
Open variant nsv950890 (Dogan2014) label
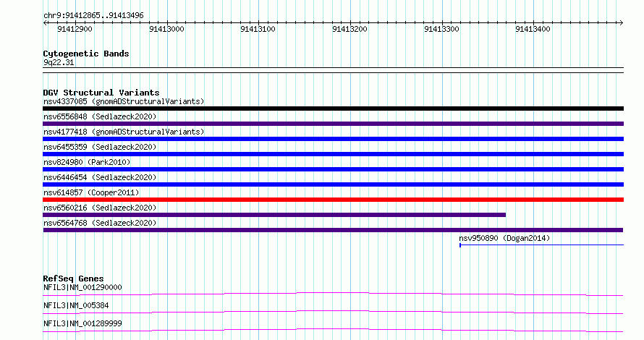tap(504, 238)
